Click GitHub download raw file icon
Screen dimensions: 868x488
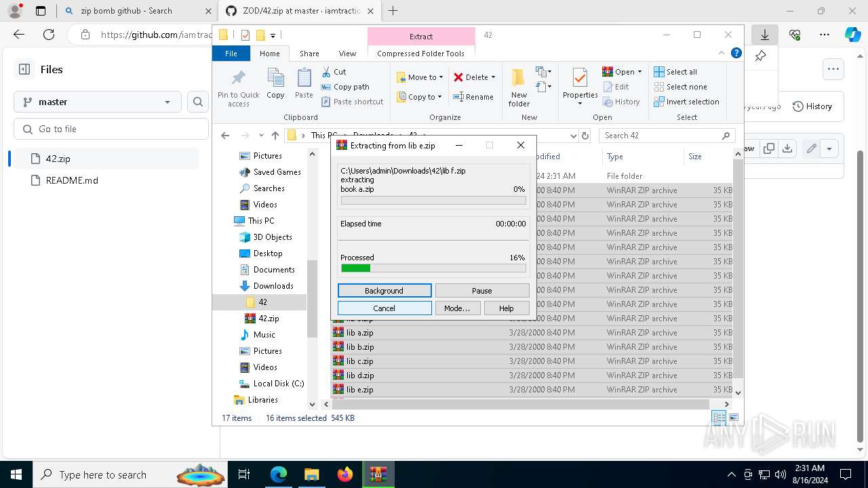787,148
